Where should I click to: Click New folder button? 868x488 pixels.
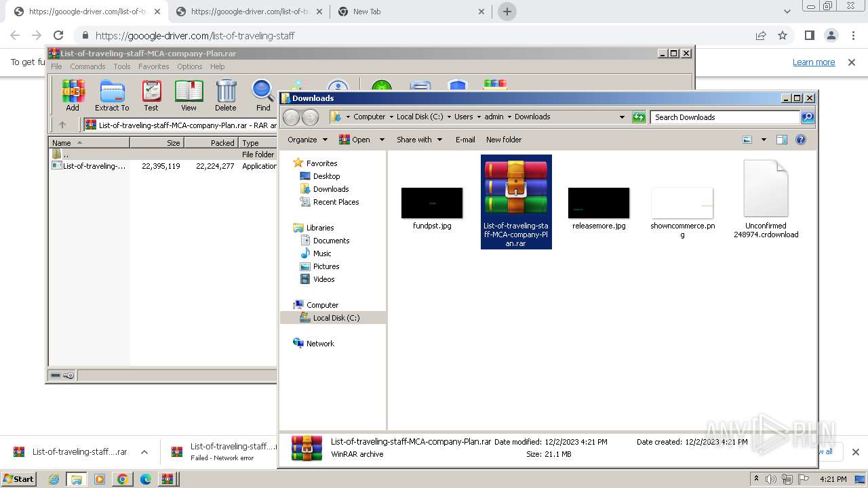coord(504,140)
